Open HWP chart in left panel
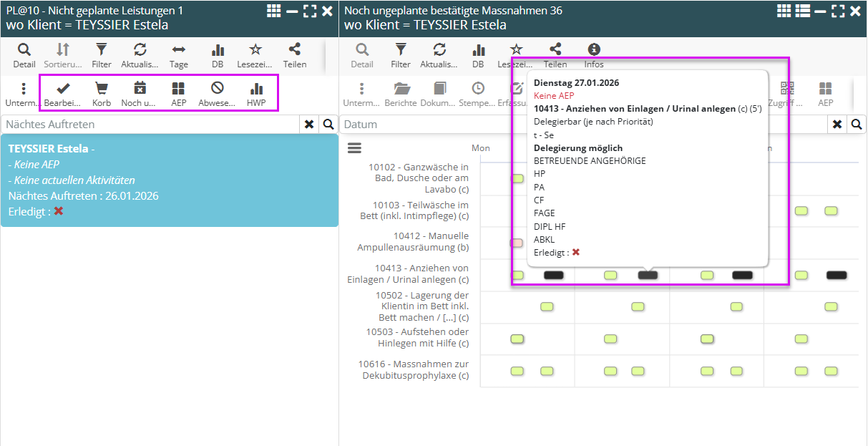This screenshot has height=446, width=868. pyautogui.click(x=256, y=93)
